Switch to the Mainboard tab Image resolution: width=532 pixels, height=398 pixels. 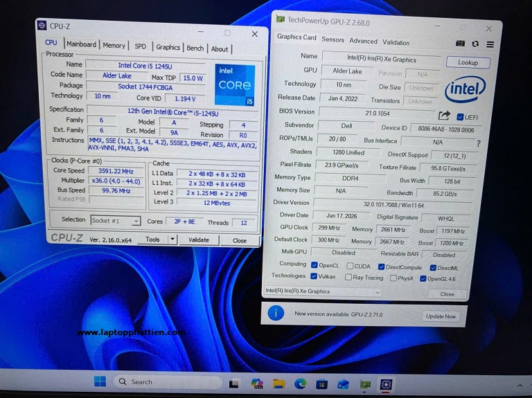pyautogui.click(x=81, y=44)
